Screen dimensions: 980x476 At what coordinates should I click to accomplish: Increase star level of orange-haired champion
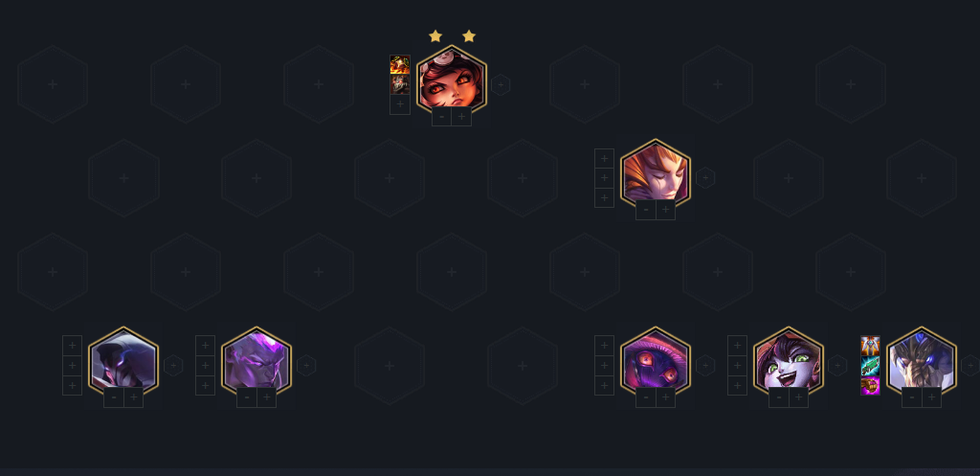click(x=666, y=210)
